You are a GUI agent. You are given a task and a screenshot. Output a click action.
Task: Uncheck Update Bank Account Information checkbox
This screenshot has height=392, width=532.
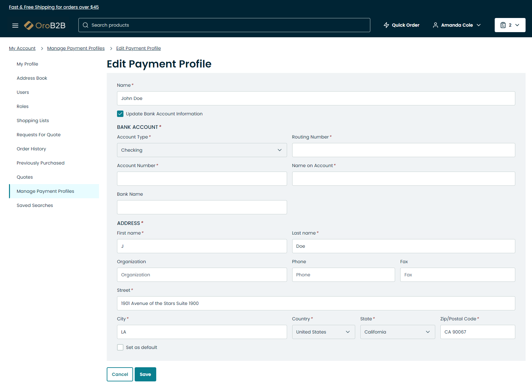click(x=120, y=114)
